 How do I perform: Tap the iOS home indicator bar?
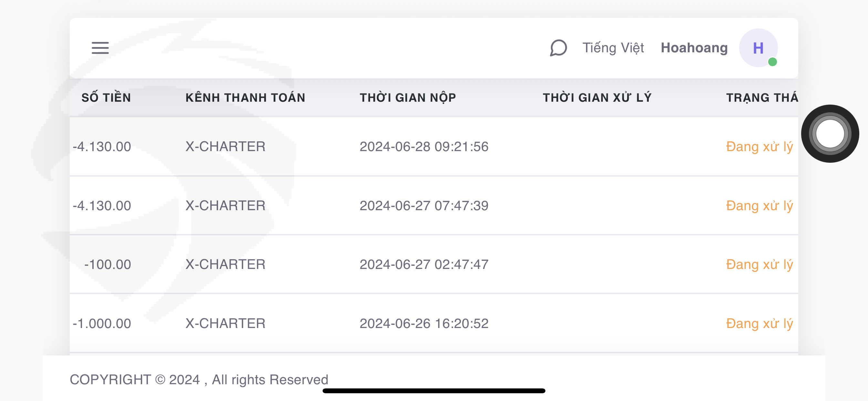point(434,391)
